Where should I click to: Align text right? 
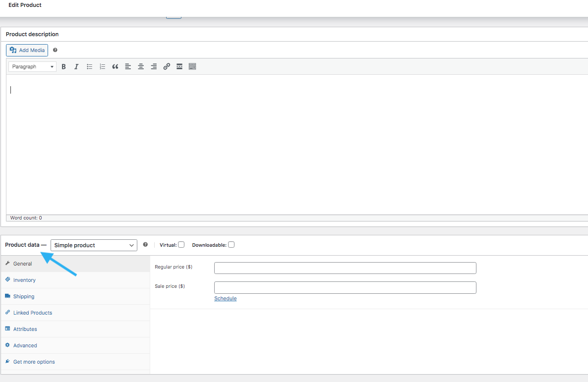(x=154, y=67)
